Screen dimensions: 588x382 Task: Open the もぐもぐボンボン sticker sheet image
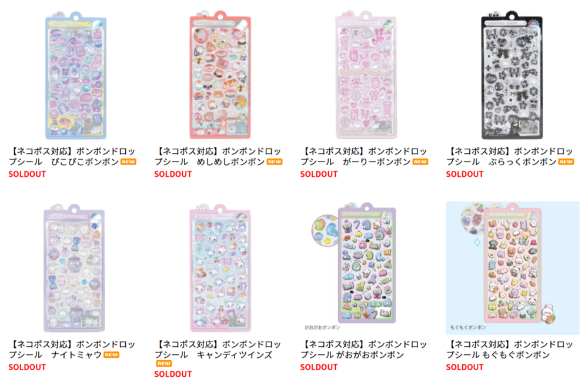tap(512, 267)
